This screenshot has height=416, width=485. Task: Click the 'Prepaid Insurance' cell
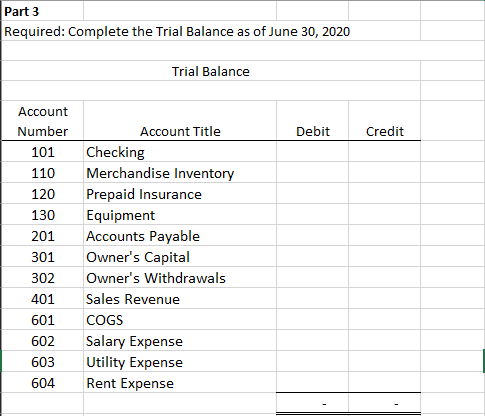click(180, 194)
